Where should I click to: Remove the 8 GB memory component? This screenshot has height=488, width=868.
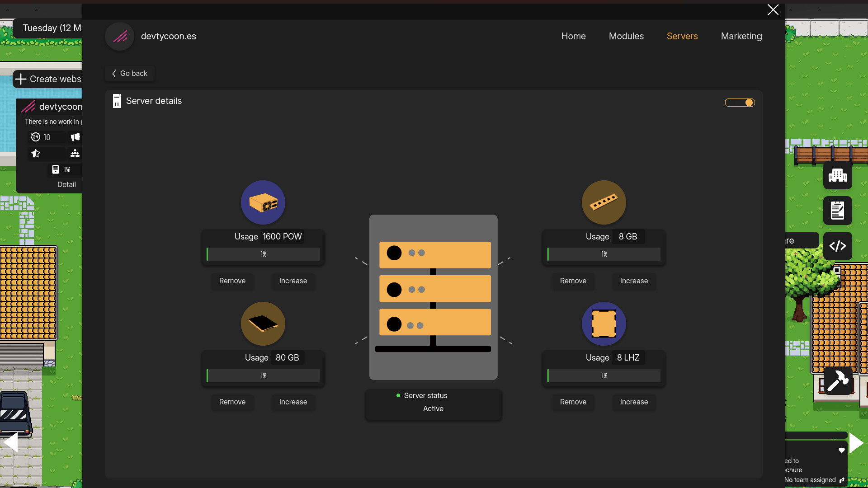click(573, 281)
